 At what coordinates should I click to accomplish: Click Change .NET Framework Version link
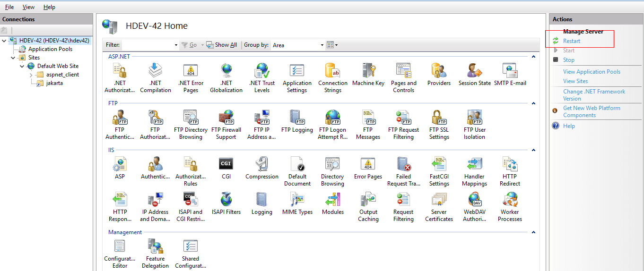coord(594,95)
